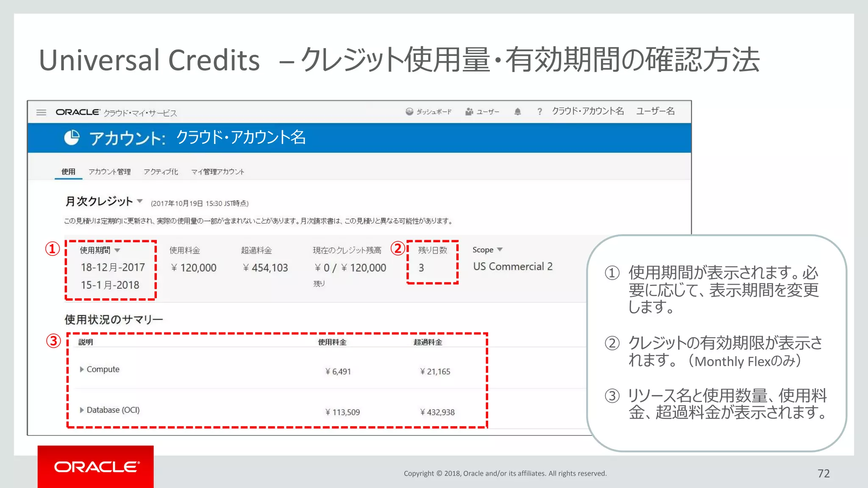Image resolution: width=868 pixels, height=488 pixels.
Task: Click the 説明 column header
Action: point(86,342)
